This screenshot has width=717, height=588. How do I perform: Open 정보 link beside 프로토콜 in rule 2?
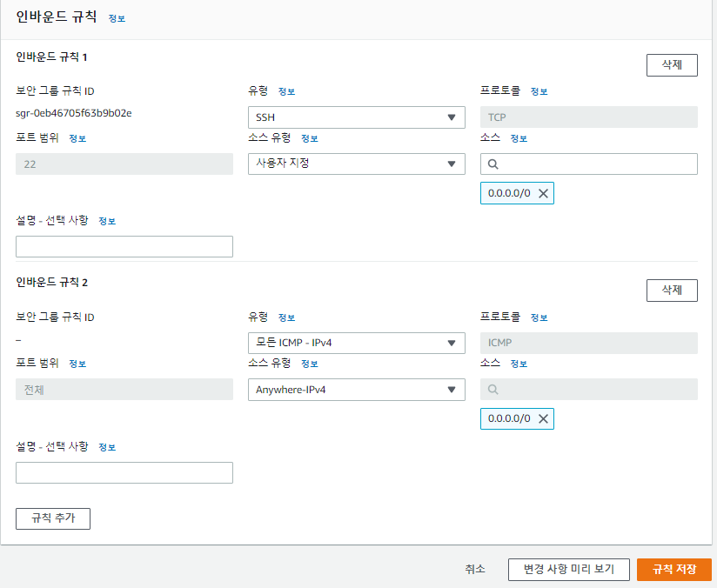point(539,317)
